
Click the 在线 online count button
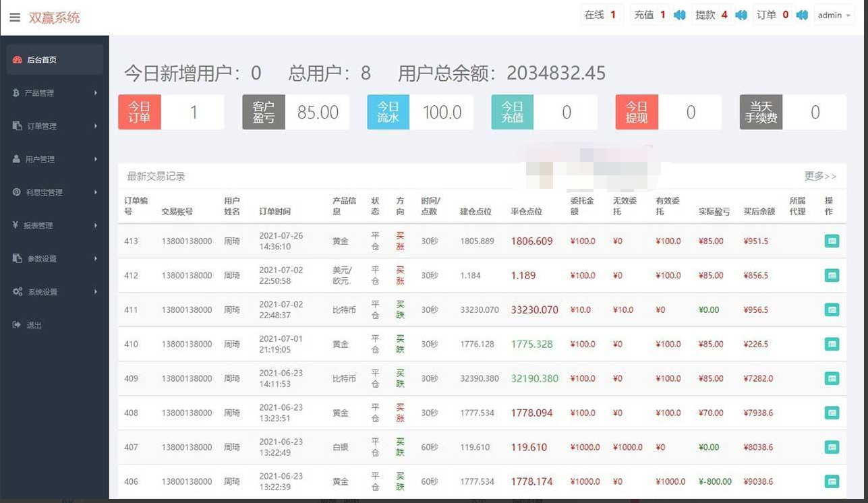tap(602, 15)
